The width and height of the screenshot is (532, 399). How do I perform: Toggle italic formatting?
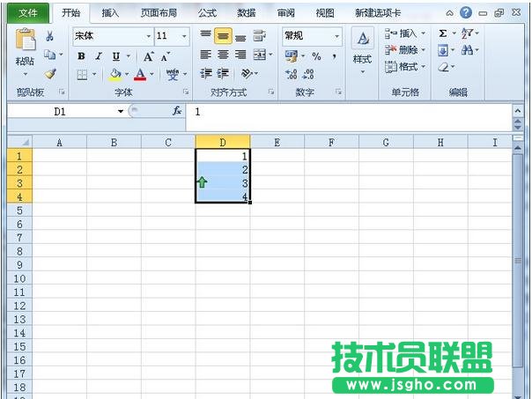click(99, 55)
